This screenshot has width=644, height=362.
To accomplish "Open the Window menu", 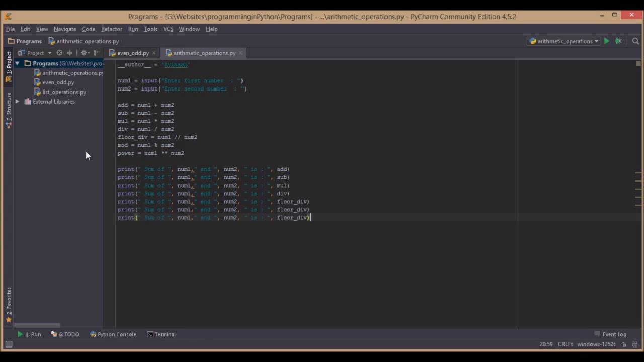I will 189,29.
